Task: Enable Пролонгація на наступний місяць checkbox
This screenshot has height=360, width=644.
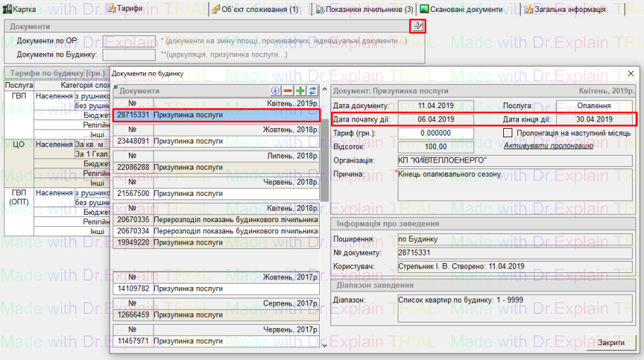Action: (507, 132)
